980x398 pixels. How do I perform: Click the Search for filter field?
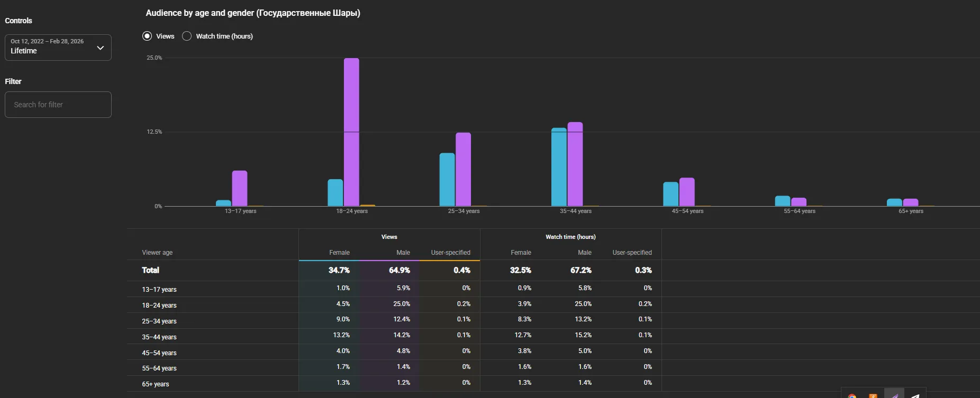58,105
